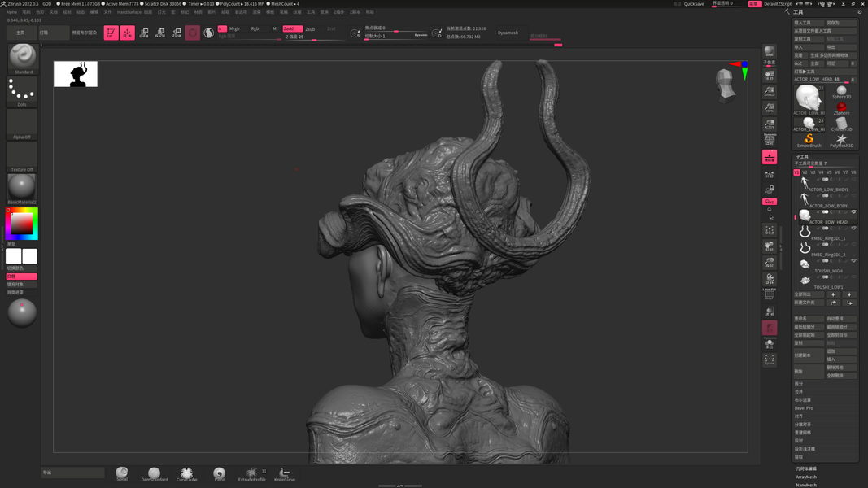This screenshot has width=868, height=488.
Task: Select the Paint brush at bottom
Action: (219, 474)
